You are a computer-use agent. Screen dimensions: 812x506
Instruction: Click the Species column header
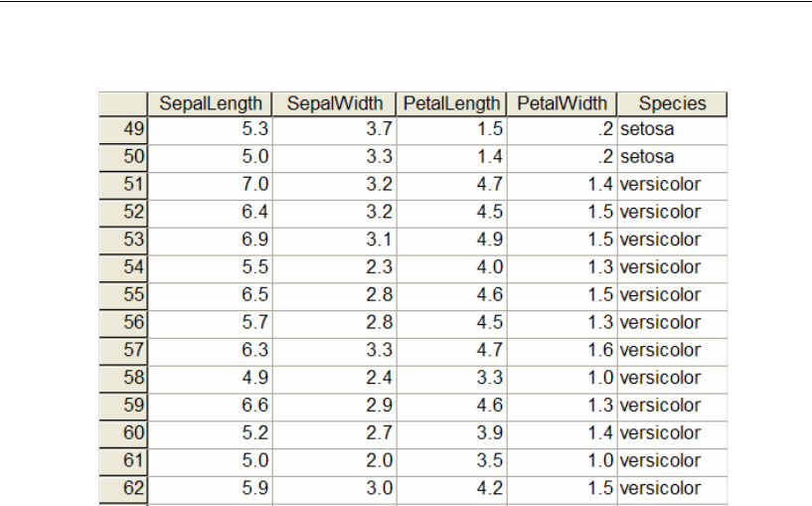[672, 103]
